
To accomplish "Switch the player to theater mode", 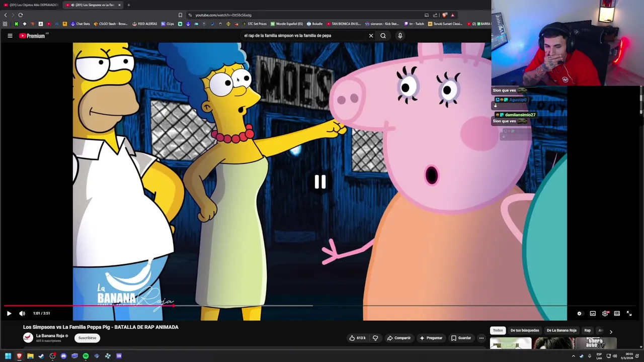I will (617, 314).
